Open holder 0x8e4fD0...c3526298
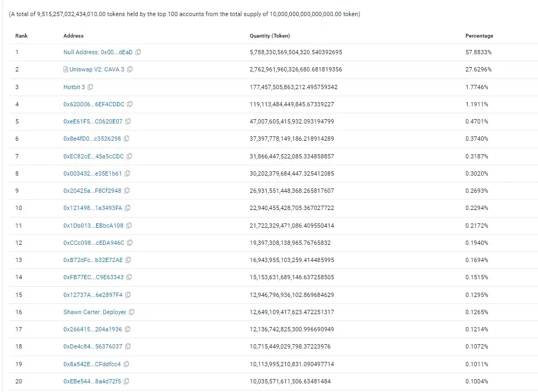This screenshot has width=538, height=392. point(92,139)
